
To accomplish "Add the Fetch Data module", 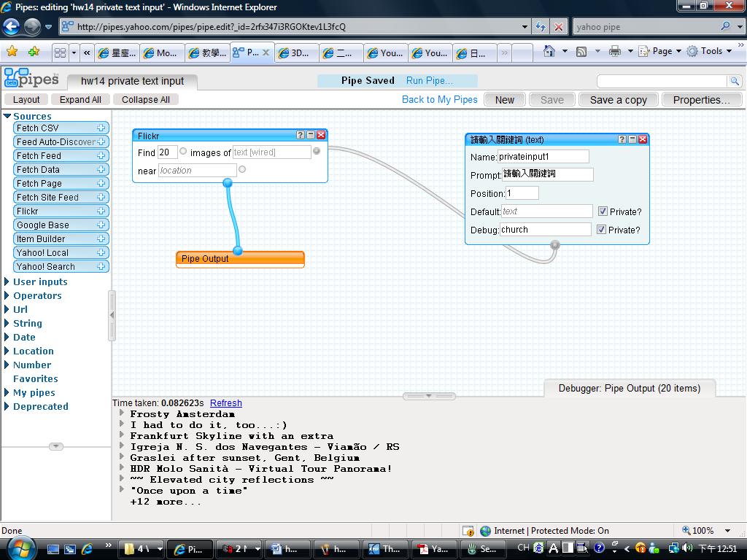I will pos(101,169).
